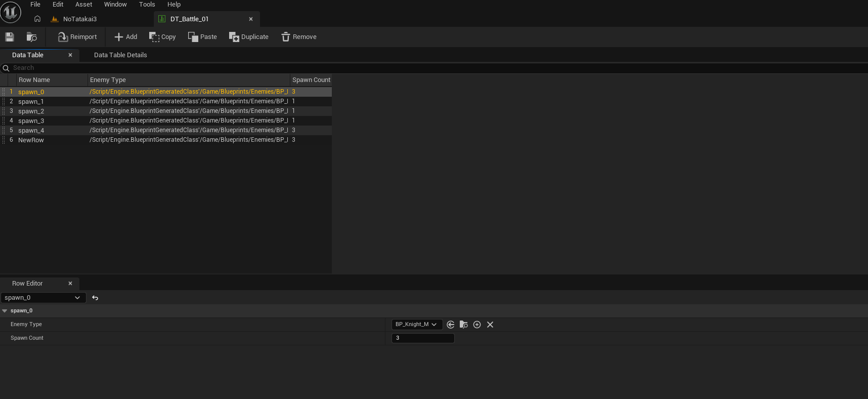
Task: Open the Asset menu
Action: click(x=84, y=5)
